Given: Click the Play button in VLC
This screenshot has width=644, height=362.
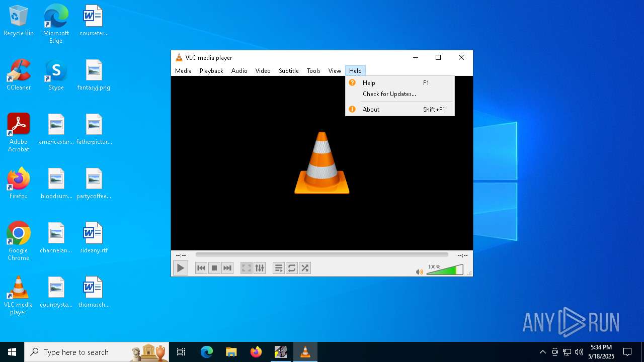Looking at the screenshot, I should (180, 268).
